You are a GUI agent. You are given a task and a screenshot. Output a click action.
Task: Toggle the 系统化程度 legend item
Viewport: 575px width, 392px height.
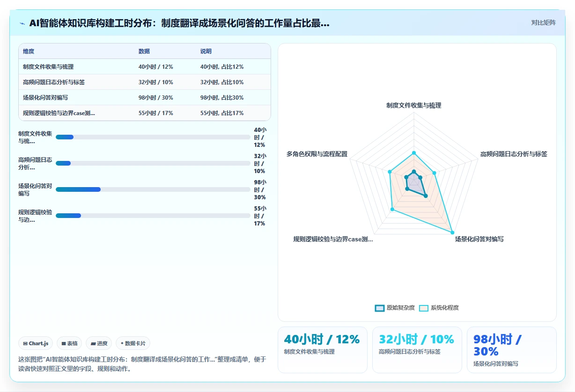coord(439,308)
